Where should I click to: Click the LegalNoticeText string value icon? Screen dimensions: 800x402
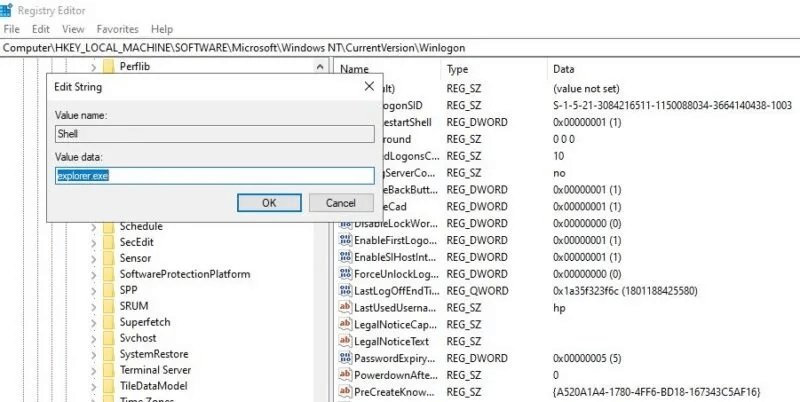coord(345,341)
